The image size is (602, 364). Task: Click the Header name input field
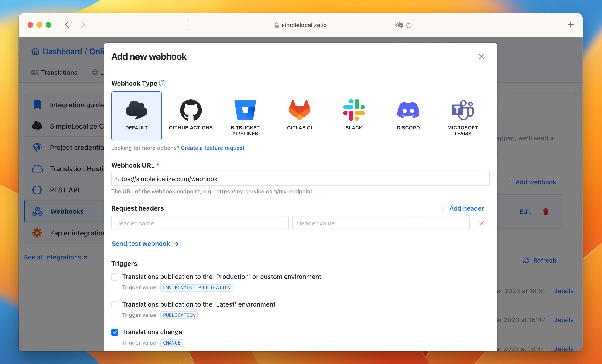click(200, 223)
